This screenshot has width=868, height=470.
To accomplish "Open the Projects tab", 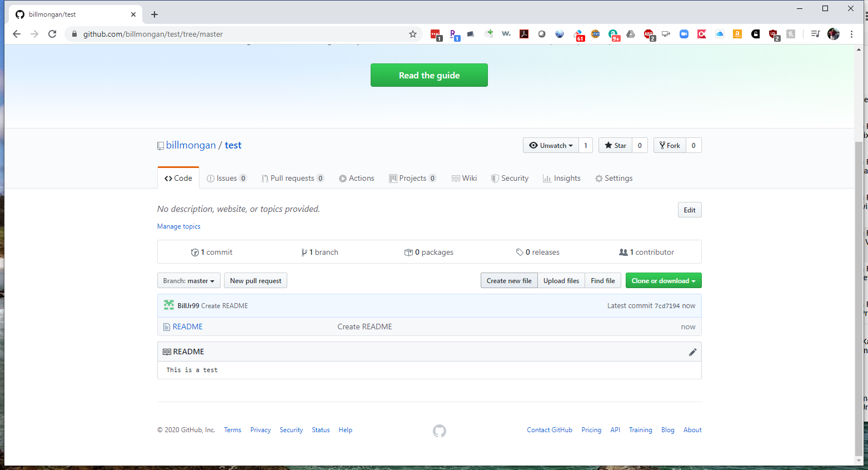I will click(x=413, y=178).
